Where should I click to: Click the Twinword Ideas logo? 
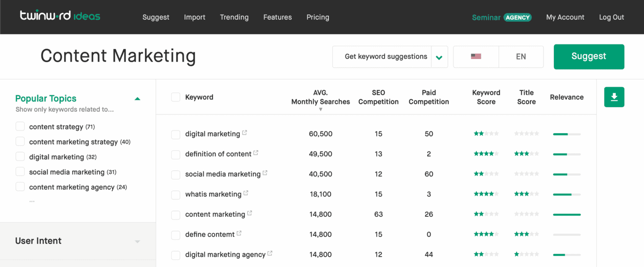pos(60,16)
